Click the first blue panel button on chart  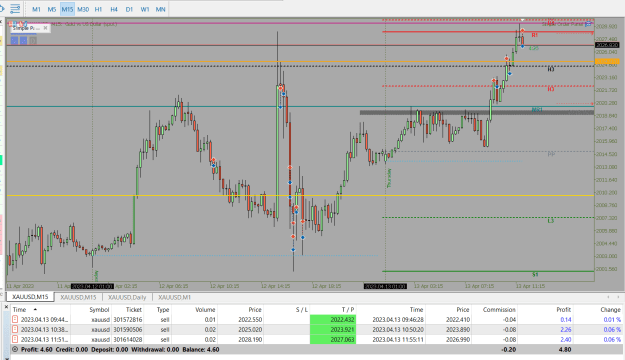point(14,40)
